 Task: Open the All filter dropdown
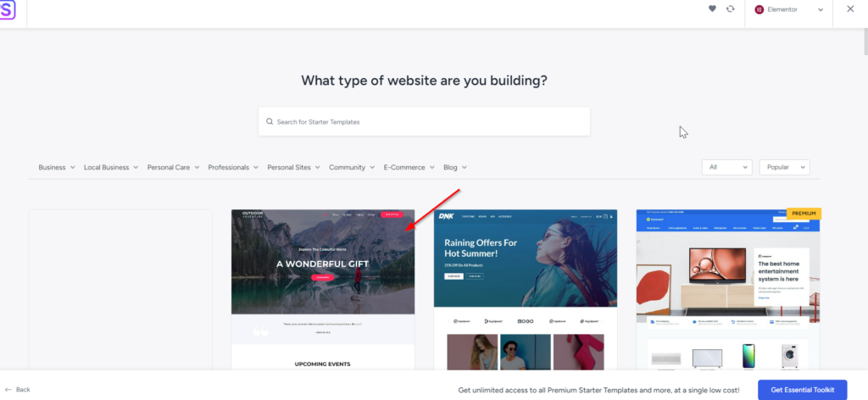click(x=726, y=167)
